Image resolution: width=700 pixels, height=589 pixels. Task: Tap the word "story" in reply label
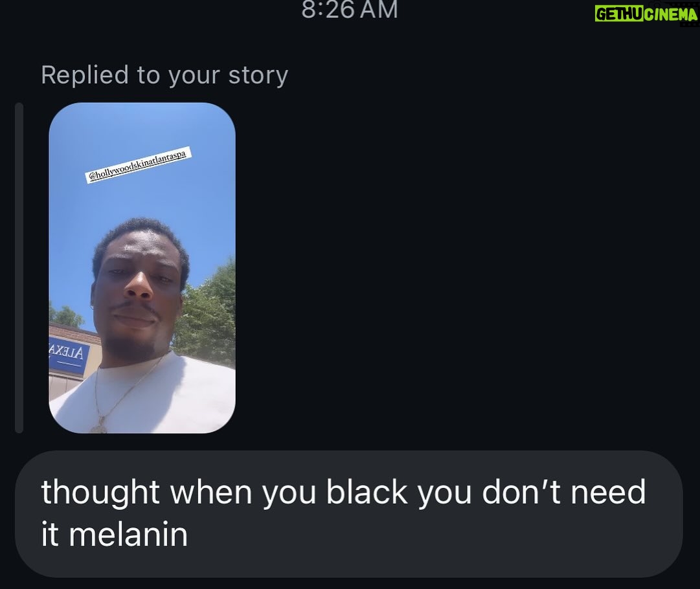click(258, 75)
